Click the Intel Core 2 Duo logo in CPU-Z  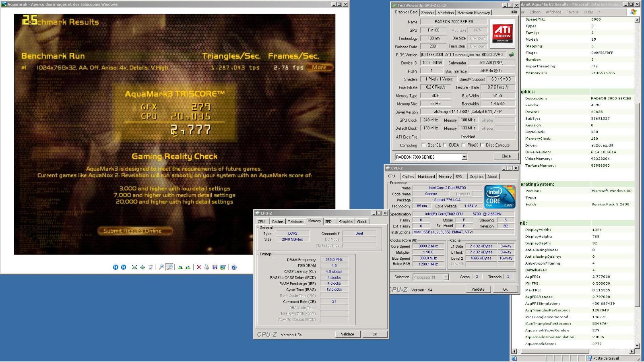(500, 196)
